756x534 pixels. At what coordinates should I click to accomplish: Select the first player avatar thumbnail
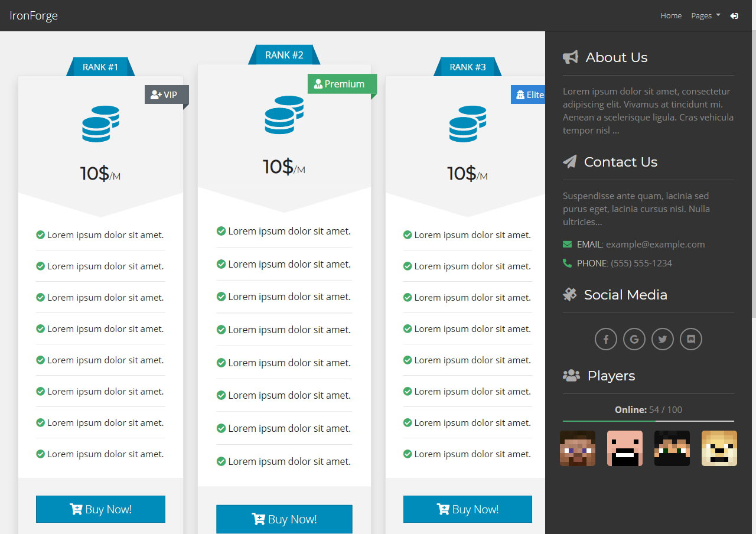(577, 448)
